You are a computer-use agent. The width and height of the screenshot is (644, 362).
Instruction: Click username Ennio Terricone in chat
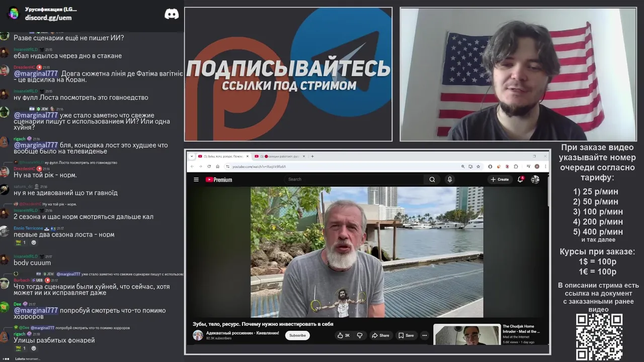(28, 228)
